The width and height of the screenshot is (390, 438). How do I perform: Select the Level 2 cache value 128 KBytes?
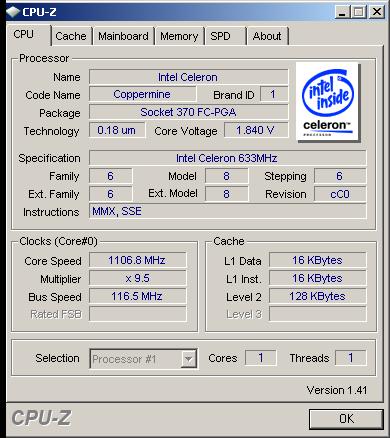click(x=317, y=296)
